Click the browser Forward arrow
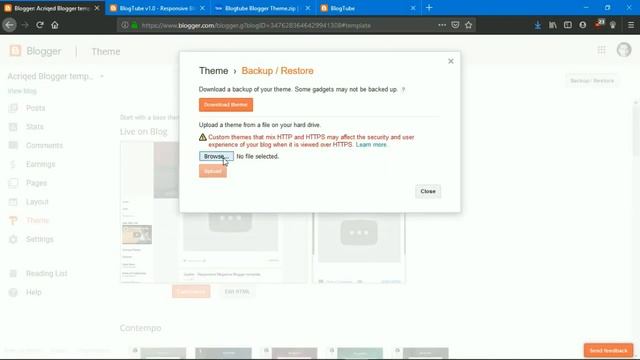The image size is (640, 360). (x=25, y=25)
